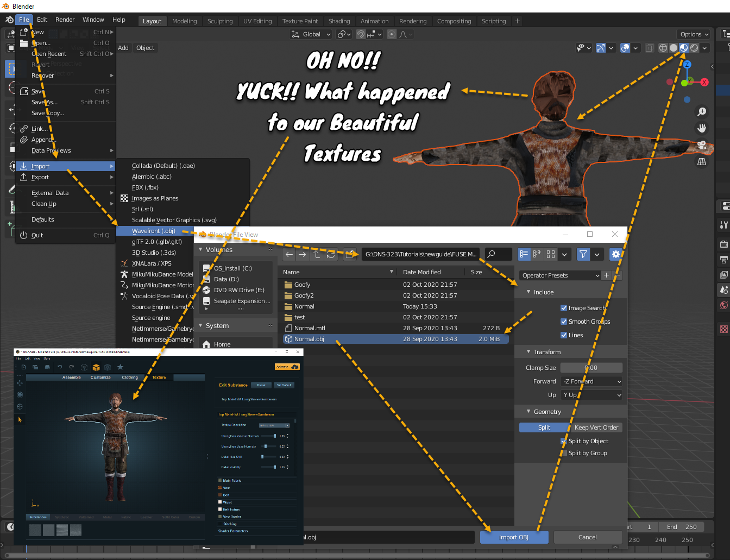The height and width of the screenshot is (560, 730).
Task: Go forward to next folder in File View
Action: [x=303, y=254]
